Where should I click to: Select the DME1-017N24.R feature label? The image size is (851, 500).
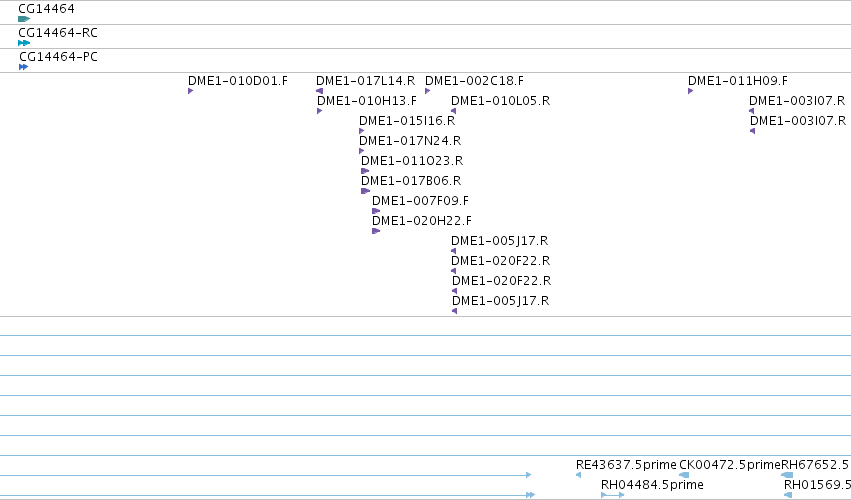click(x=410, y=141)
